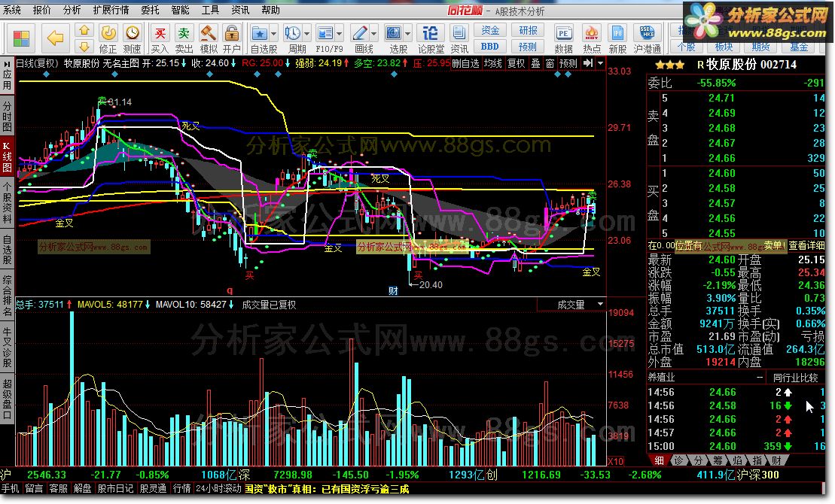
Task: Click the 买入 buy icon
Action: 159,38
